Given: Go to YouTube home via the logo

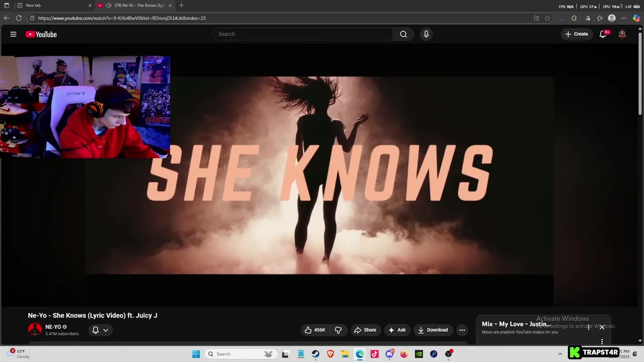Looking at the screenshot, I should tap(41, 34).
